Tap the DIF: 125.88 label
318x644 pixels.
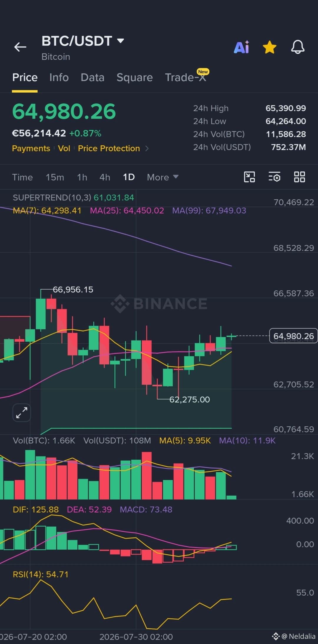tap(36, 510)
